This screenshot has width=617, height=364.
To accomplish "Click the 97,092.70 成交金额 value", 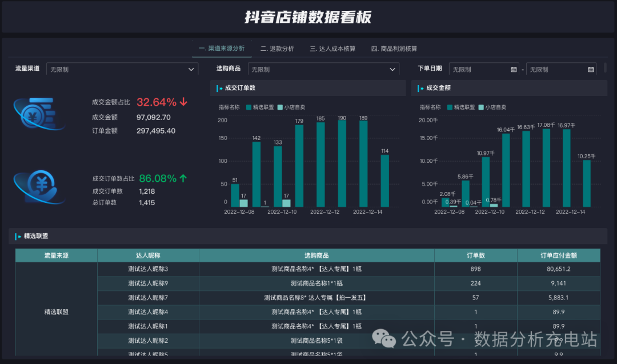I will 154,117.
